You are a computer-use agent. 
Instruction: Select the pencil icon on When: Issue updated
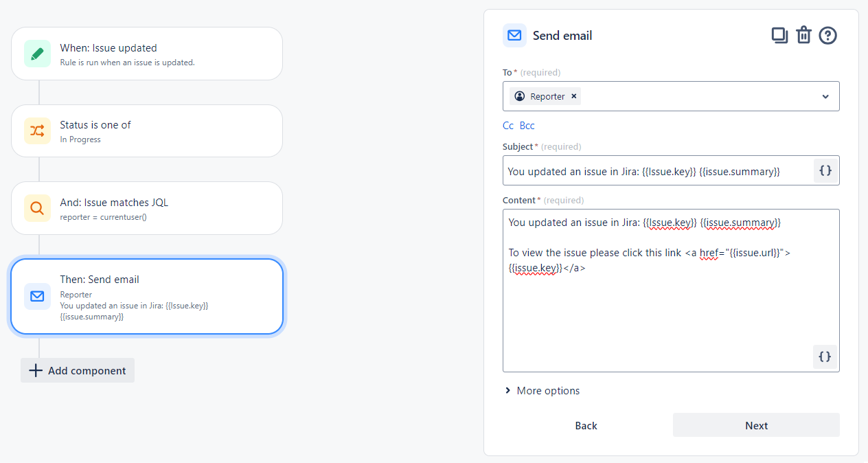point(38,53)
